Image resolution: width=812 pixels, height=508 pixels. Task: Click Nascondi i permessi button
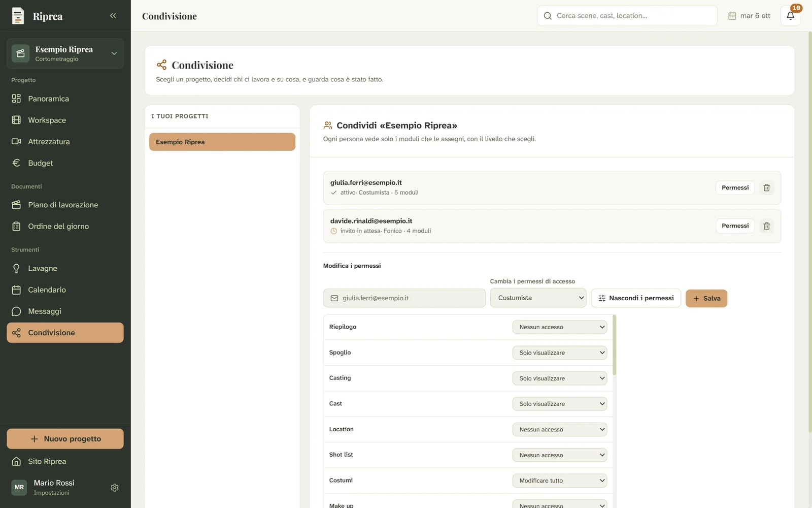pyautogui.click(x=636, y=298)
